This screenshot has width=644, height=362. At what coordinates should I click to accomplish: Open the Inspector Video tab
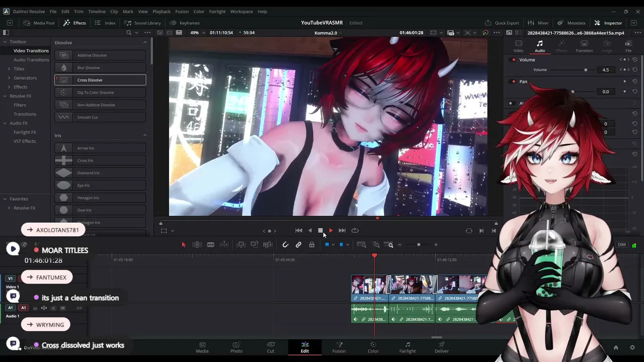[x=518, y=46]
